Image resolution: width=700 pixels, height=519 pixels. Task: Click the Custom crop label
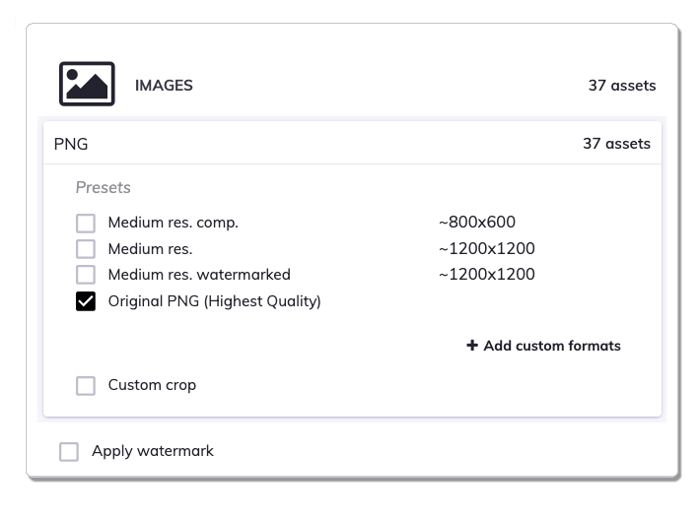tap(152, 385)
